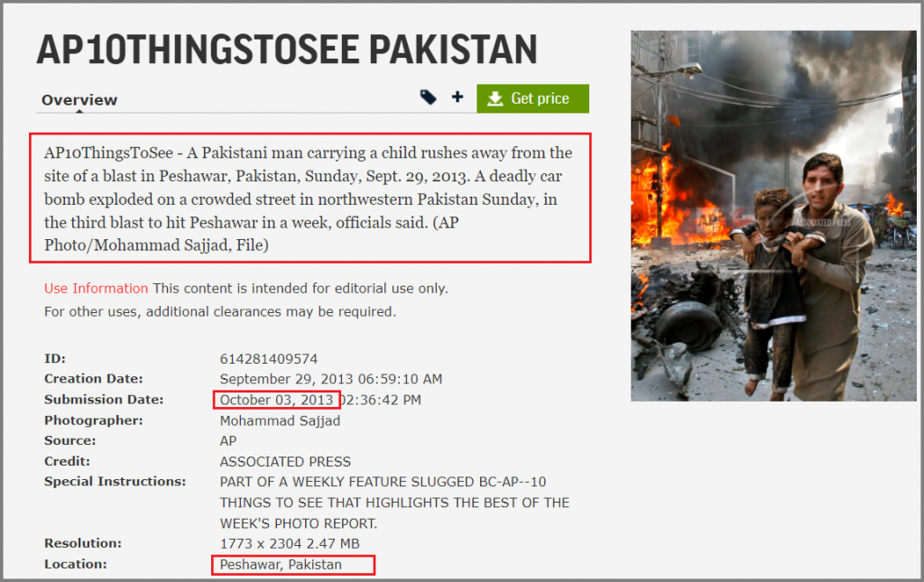Image resolution: width=924 pixels, height=582 pixels.
Task: Click the green Get price button
Action: coord(532,98)
